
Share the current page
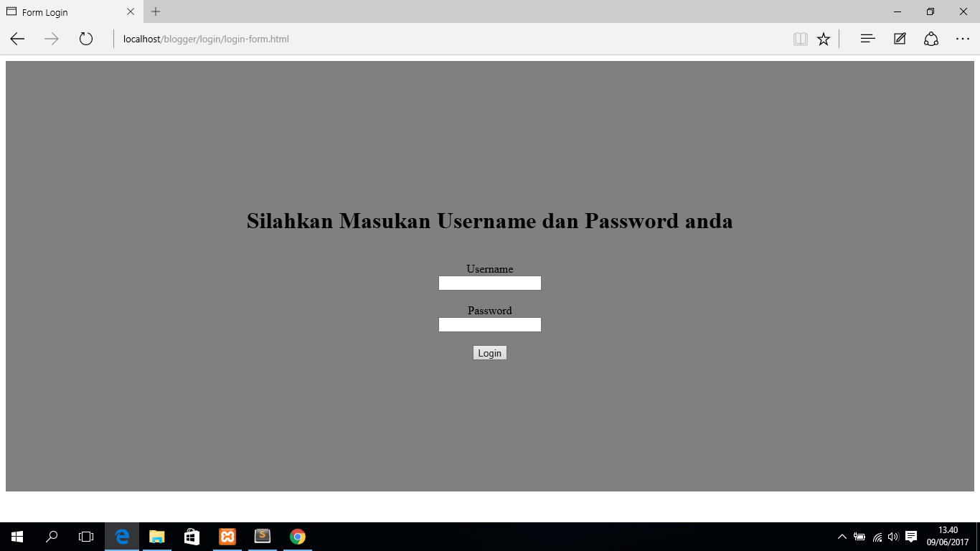coord(930,39)
